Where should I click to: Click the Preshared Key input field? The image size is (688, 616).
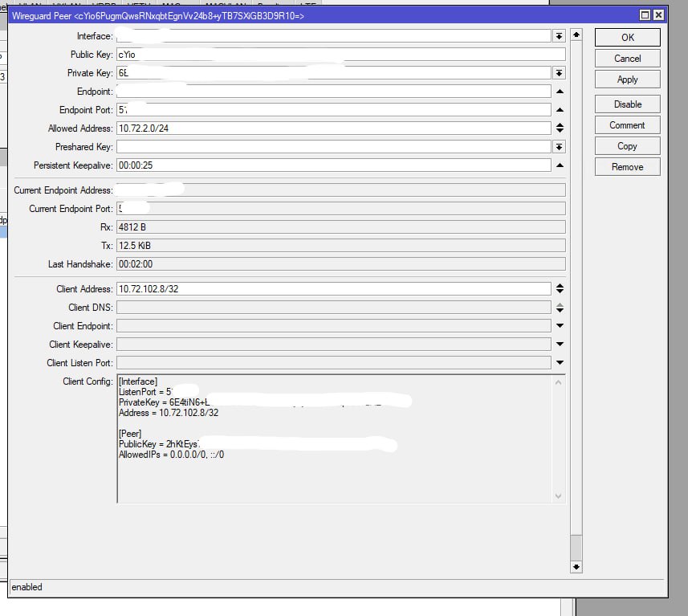[333, 147]
